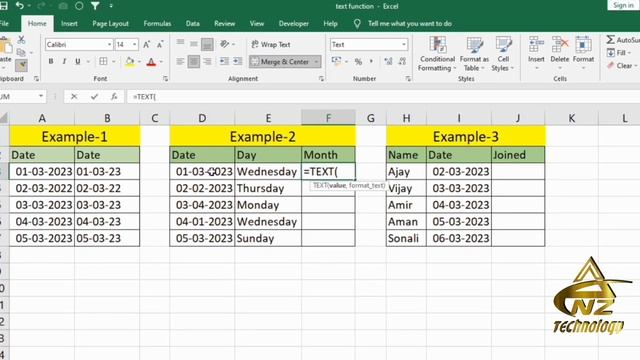Screen dimensions: 640x360
Task: Select Top Align icon
Action: [x=180, y=43]
